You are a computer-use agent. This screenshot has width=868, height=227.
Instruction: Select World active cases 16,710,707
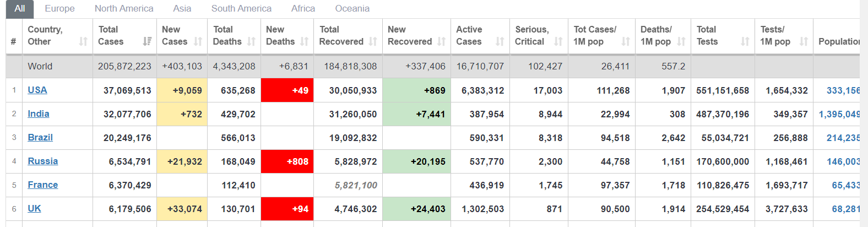pos(480,66)
